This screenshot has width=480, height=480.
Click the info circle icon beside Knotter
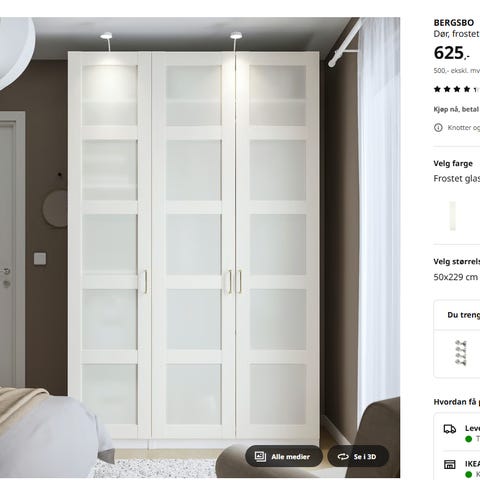point(438,127)
